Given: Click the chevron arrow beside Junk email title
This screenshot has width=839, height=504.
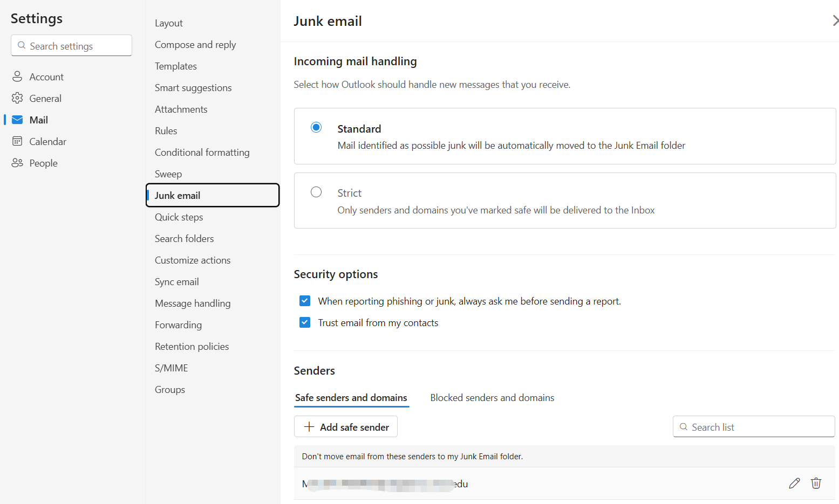Looking at the screenshot, I should tap(835, 21).
